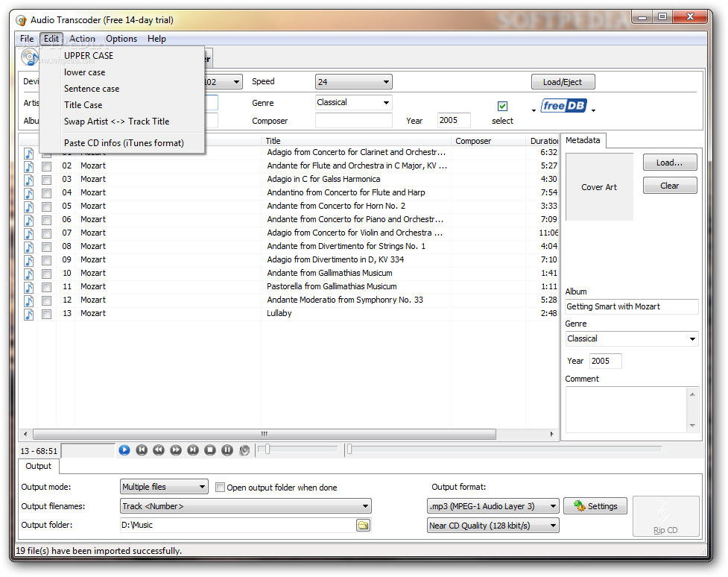
Task: Click the freeDB logo
Action: [x=563, y=105]
